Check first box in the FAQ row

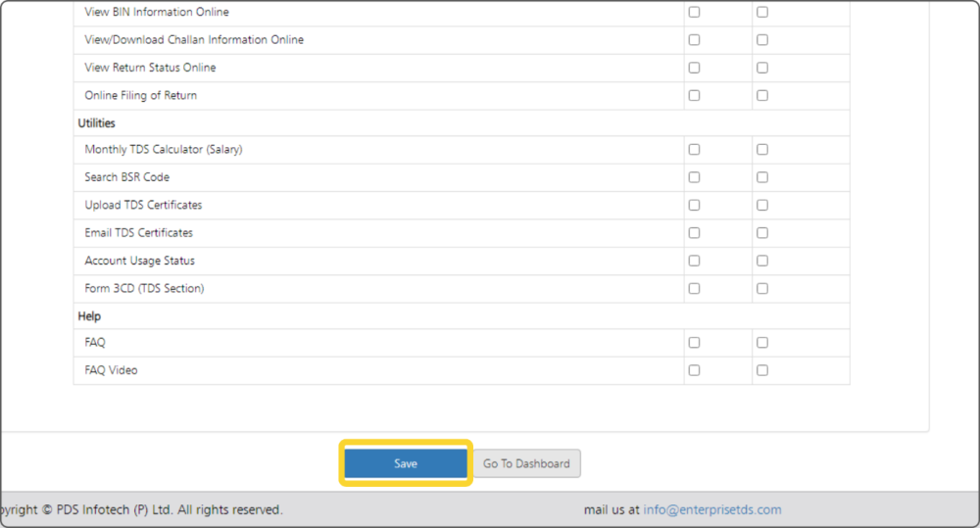click(694, 343)
